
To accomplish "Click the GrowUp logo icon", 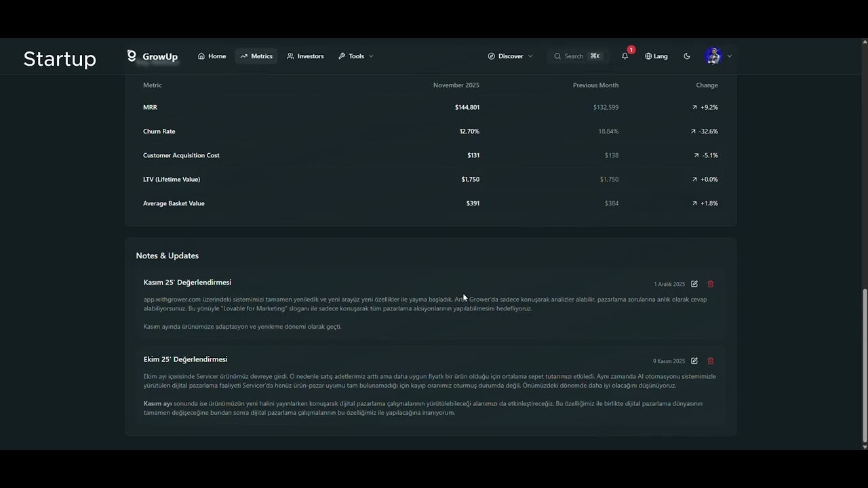I will (x=132, y=56).
